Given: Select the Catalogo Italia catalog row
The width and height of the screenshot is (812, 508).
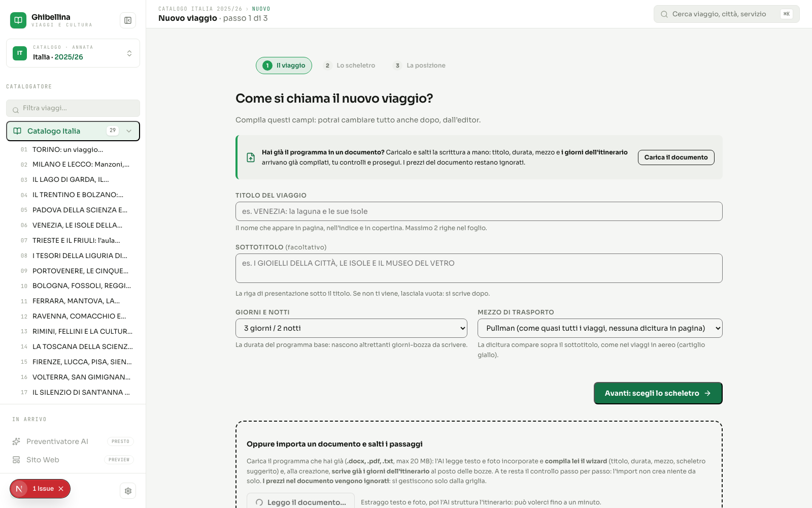Looking at the screenshot, I should point(73,131).
